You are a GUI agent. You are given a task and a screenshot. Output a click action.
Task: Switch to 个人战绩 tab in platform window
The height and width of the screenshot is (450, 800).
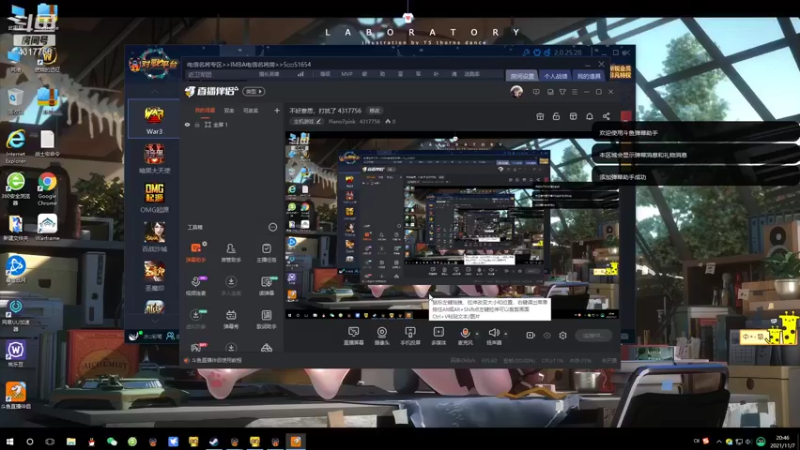[x=555, y=76]
